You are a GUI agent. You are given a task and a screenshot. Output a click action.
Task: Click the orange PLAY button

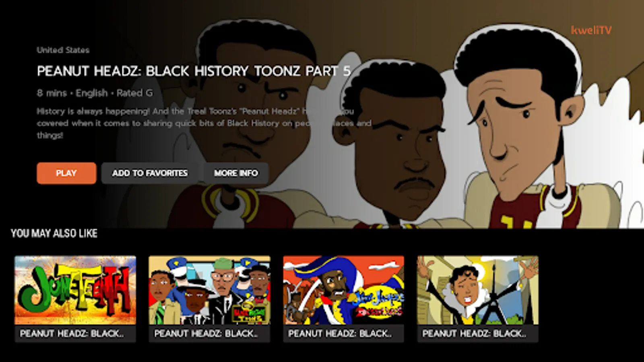click(66, 173)
